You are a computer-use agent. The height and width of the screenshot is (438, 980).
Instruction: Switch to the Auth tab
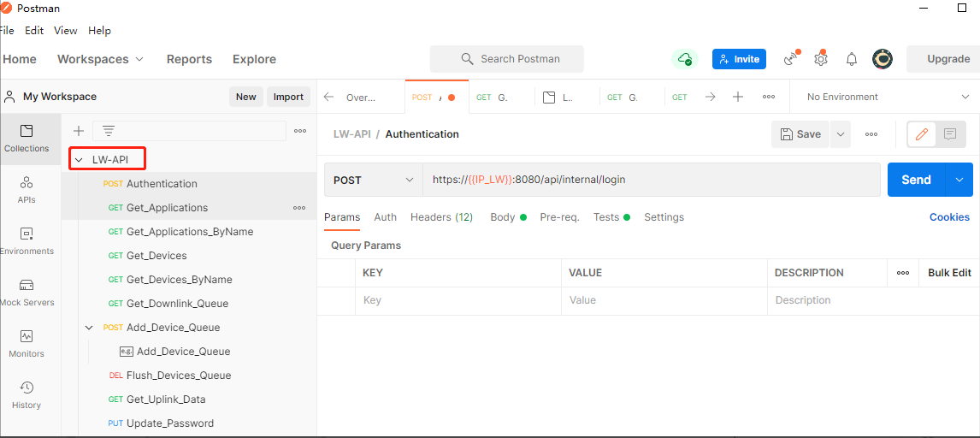tap(385, 217)
